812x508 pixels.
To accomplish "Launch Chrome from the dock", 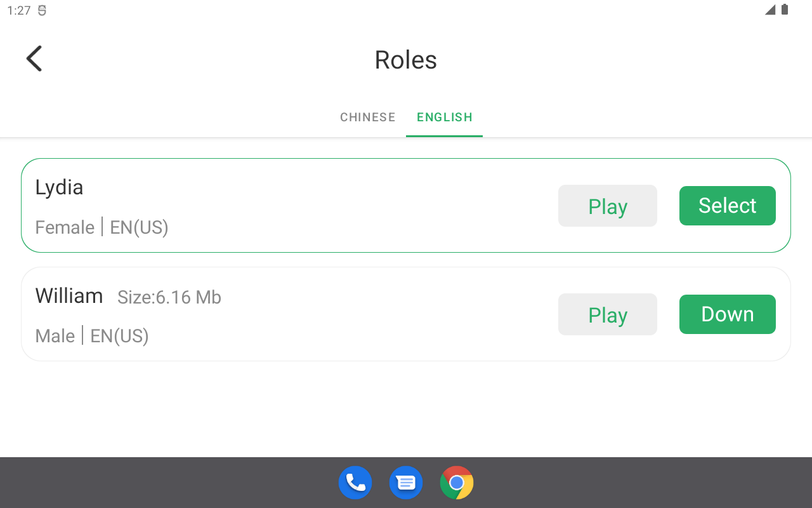I will [x=457, y=483].
